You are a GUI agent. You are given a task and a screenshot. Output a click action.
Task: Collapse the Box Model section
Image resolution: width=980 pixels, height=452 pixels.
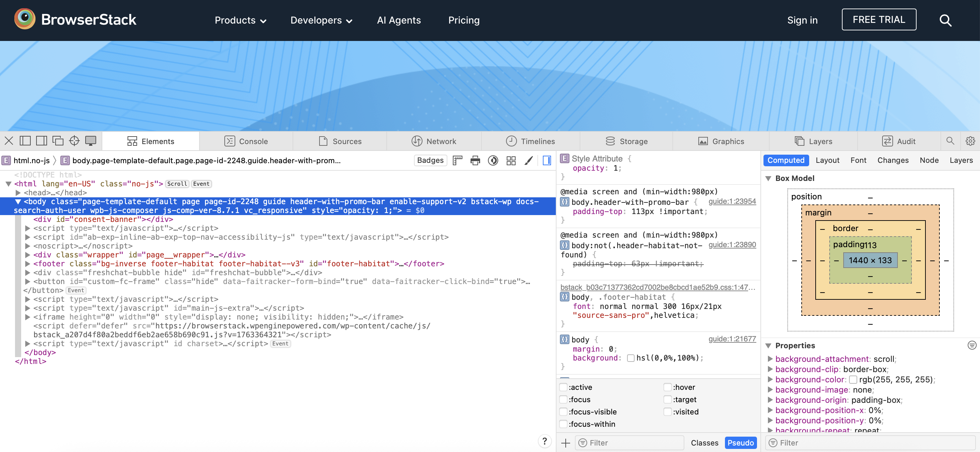pos(768,178)
